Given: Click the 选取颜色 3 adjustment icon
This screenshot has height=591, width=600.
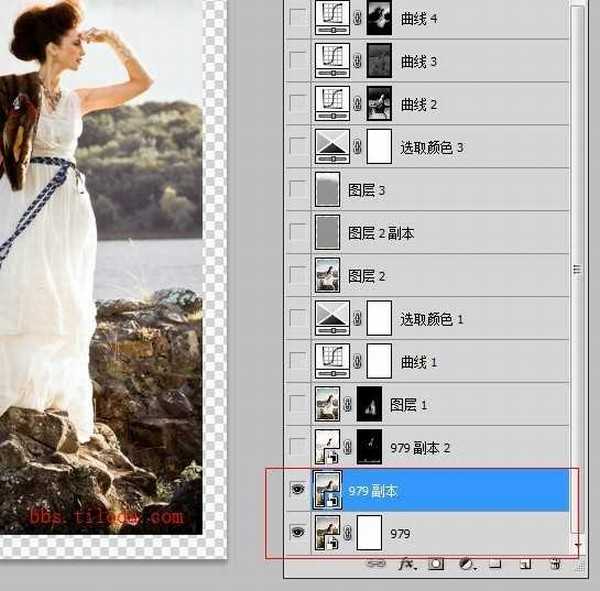Looking at the screenshot, I should (x=328, y=146).
